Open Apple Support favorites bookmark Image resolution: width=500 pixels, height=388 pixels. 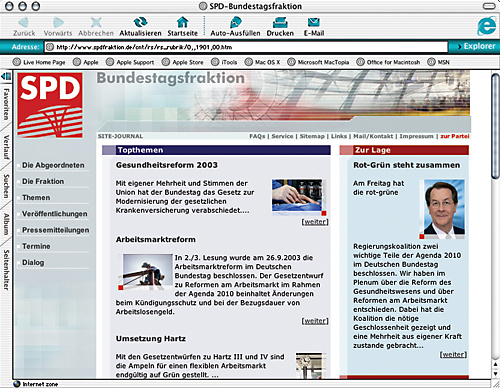(130, 62)
